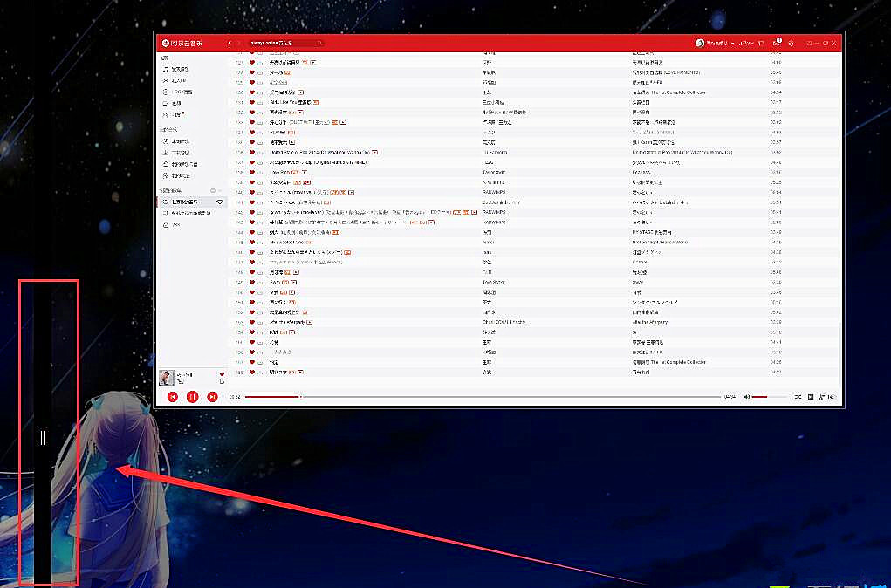Open settings via the gear icon
Screen dimensions: 891x588
(x=791, y=43)
